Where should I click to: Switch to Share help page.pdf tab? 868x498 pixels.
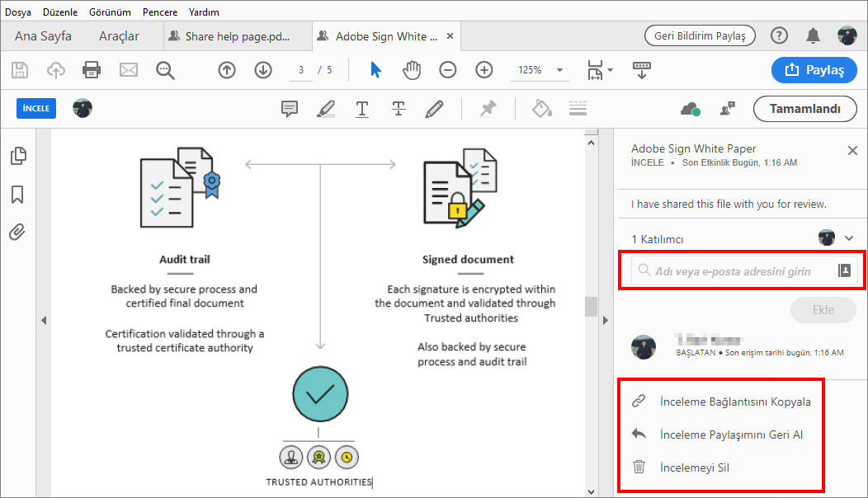[238, 36]
